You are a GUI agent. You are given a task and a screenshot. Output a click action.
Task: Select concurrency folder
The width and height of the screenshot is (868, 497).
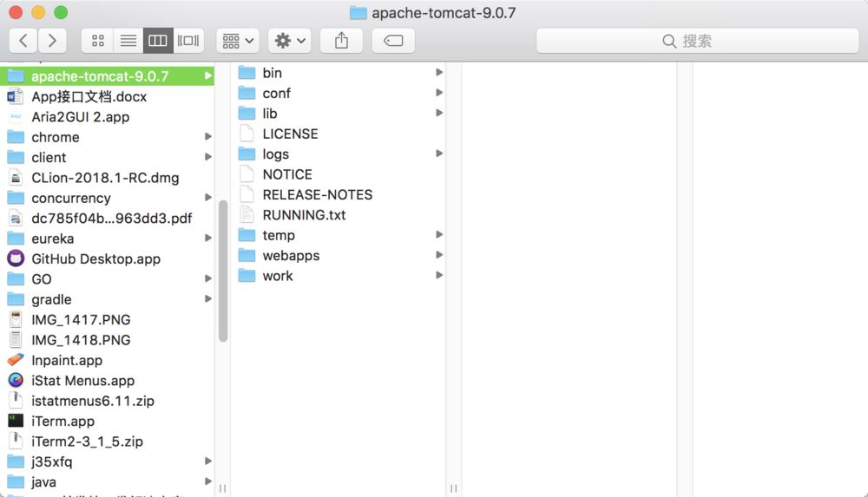108,198
